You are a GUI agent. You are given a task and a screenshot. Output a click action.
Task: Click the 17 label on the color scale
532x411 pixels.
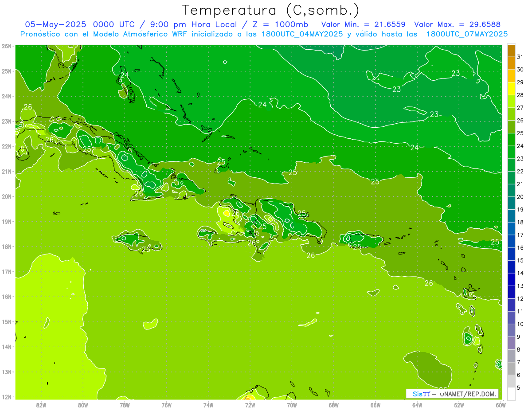[x=520, y=235]
